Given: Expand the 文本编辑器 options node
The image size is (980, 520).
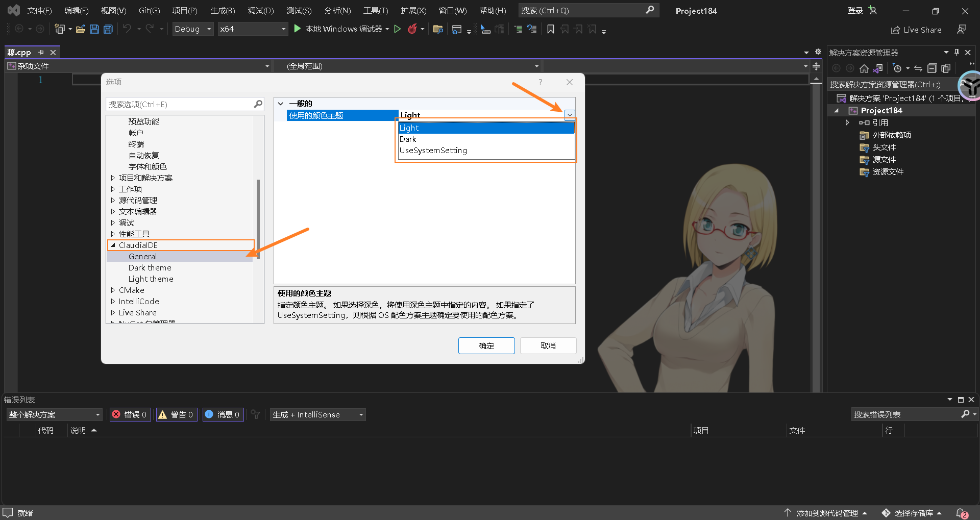Looking at the screenshot, I should point(113,212).
